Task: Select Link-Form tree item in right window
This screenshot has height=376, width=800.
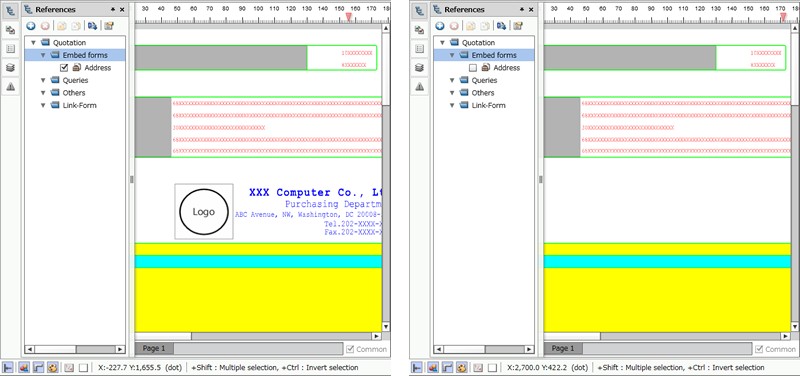Action: pos(488,106)
